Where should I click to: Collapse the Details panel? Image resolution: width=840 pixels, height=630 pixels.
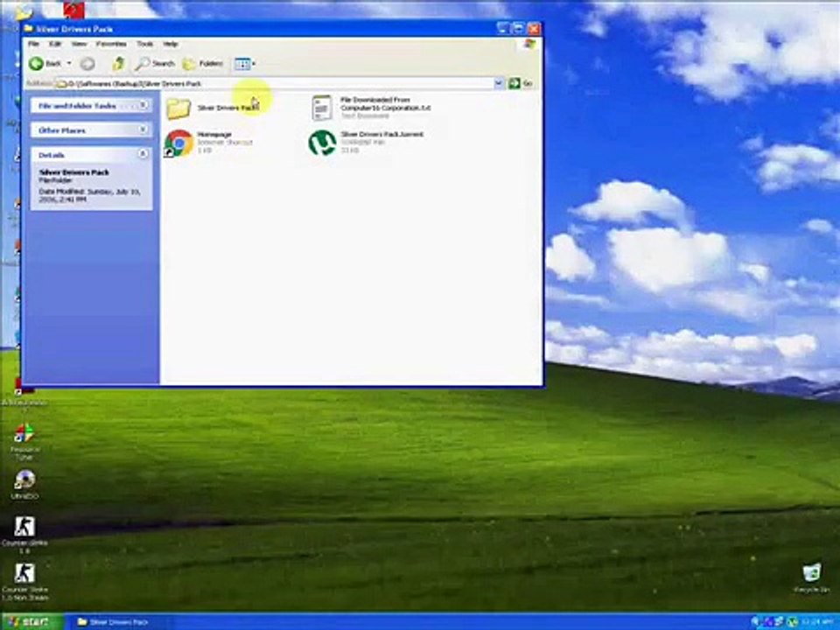143,154
